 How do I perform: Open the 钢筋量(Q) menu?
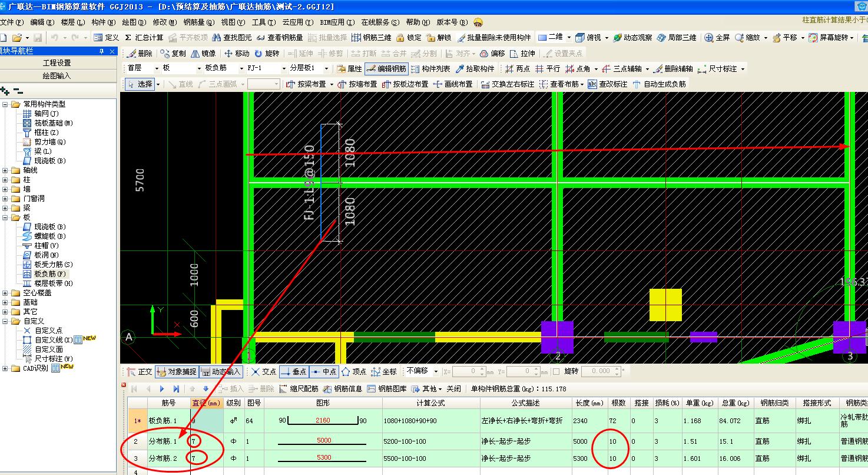(198, 22)
